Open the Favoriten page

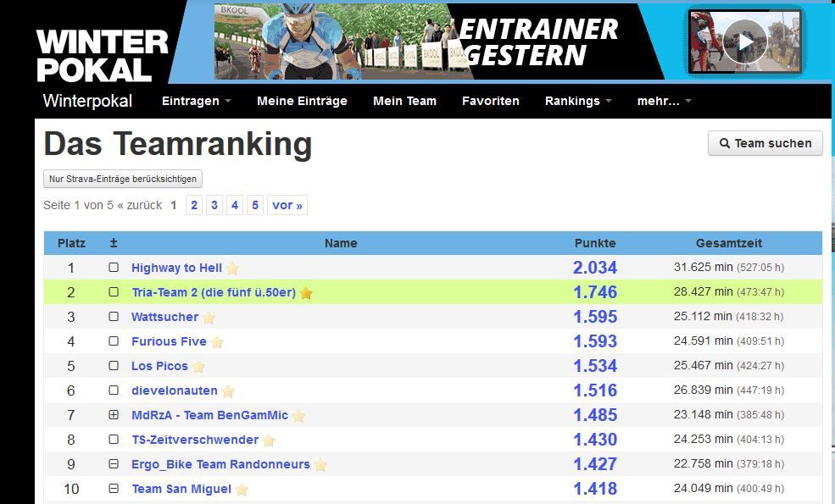tap(491, 101)
